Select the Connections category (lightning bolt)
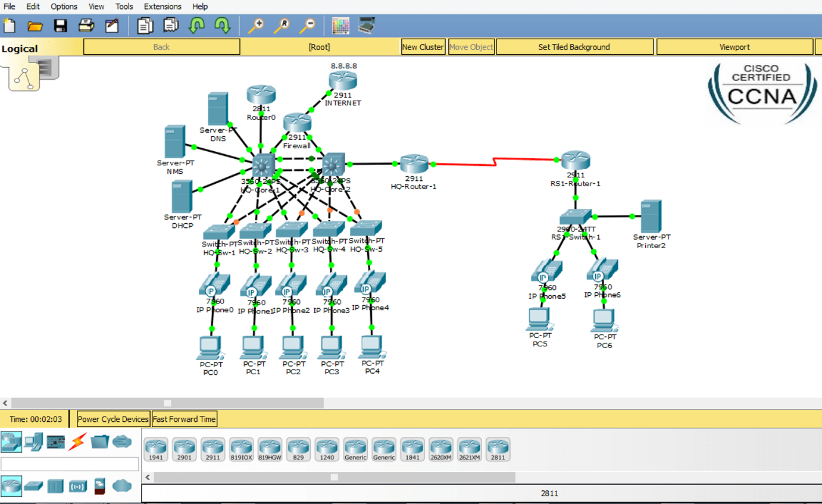Viewport: 822px width, 504px height. pyautogui.click(x=77, y=440)
